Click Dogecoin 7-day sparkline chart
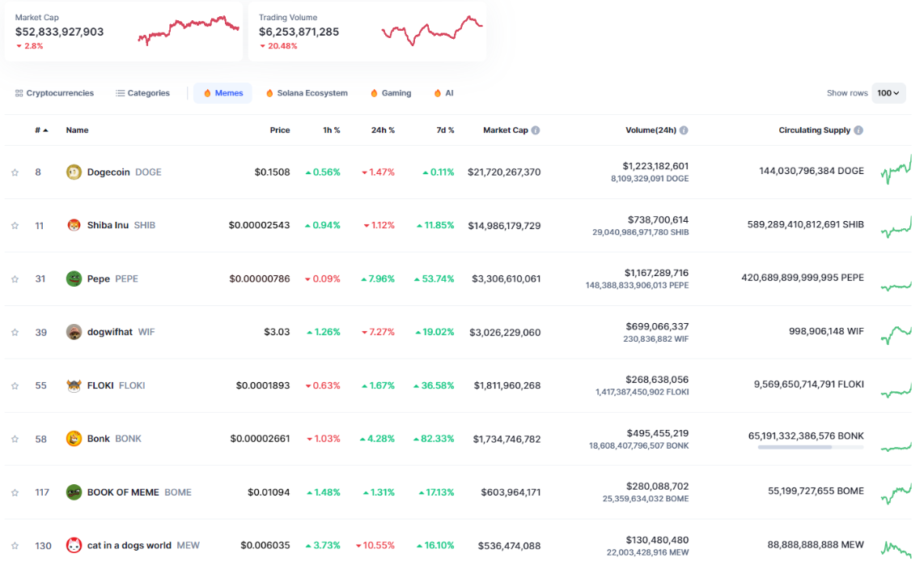 point(896,170)
